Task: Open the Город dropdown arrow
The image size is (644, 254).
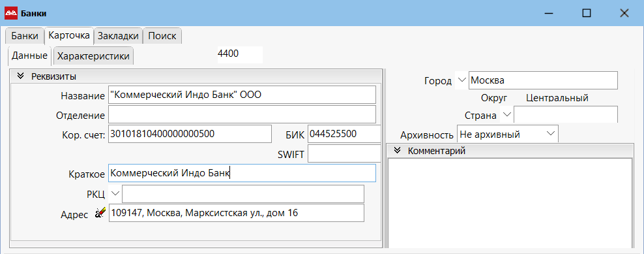Action: 461,80
